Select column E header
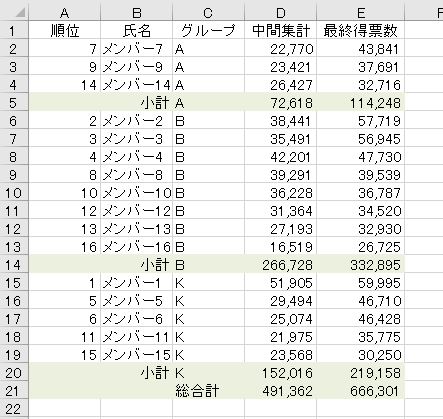 pyautogui.click(x=360, y=13)
